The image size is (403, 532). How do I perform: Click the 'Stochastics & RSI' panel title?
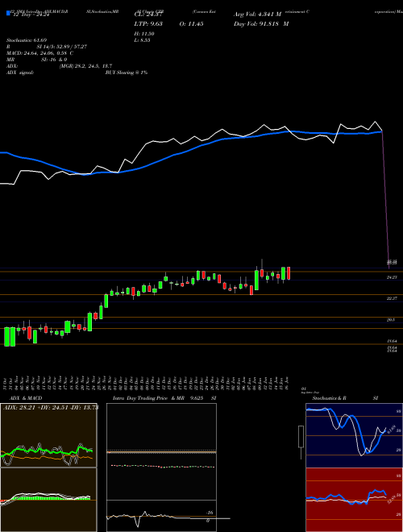[x=345, y=398]
